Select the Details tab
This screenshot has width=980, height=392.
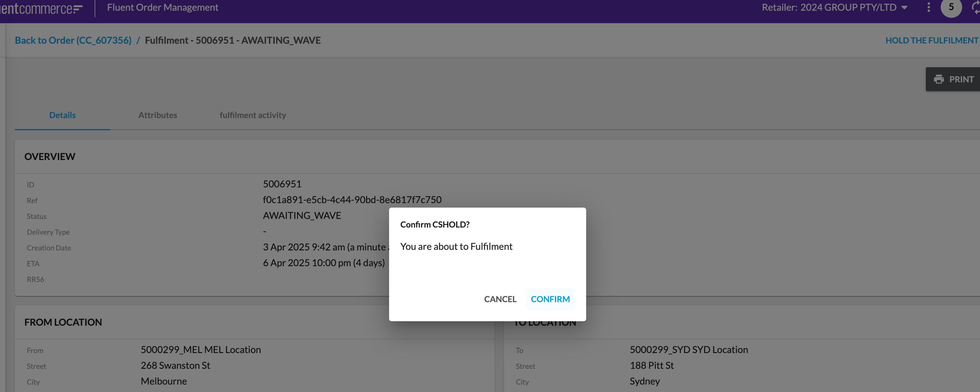click(x=62, y=115)
